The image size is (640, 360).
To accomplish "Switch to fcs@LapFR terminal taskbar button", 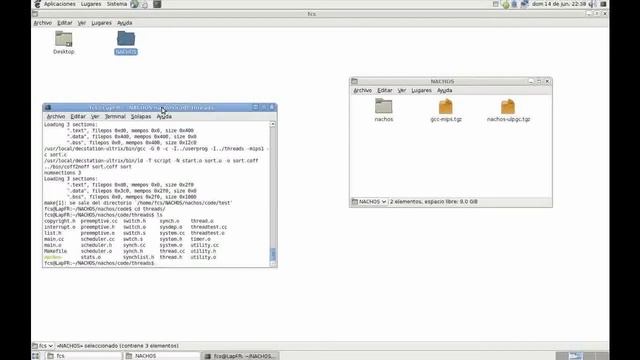I will click(241, 356).
